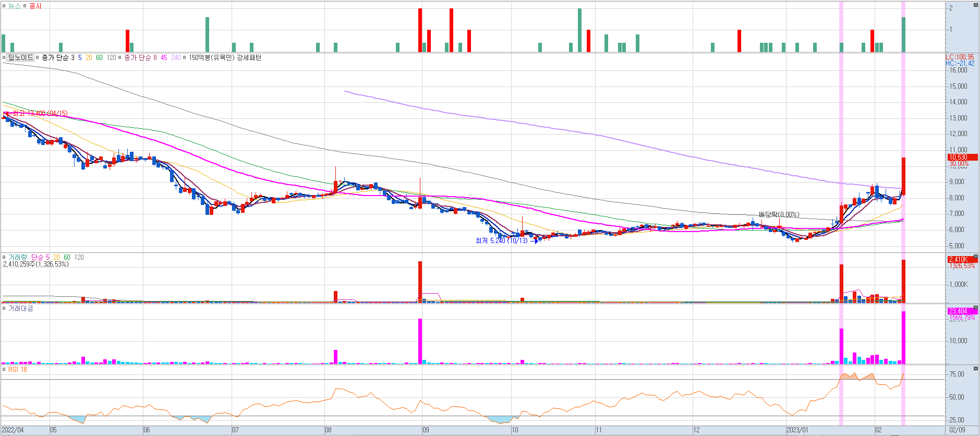Toggle marker before 종가 단순 8 45 240

pos(120,57)
